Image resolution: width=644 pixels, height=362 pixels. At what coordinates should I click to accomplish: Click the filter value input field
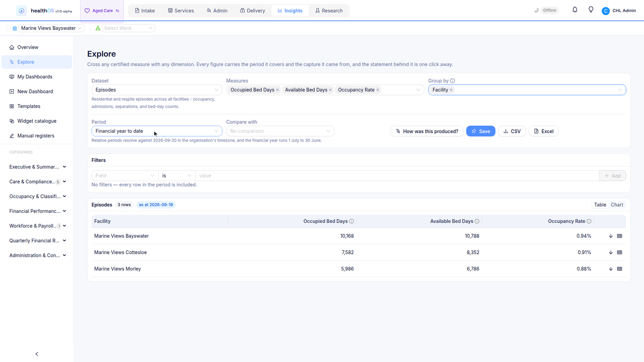click(397, 176)
